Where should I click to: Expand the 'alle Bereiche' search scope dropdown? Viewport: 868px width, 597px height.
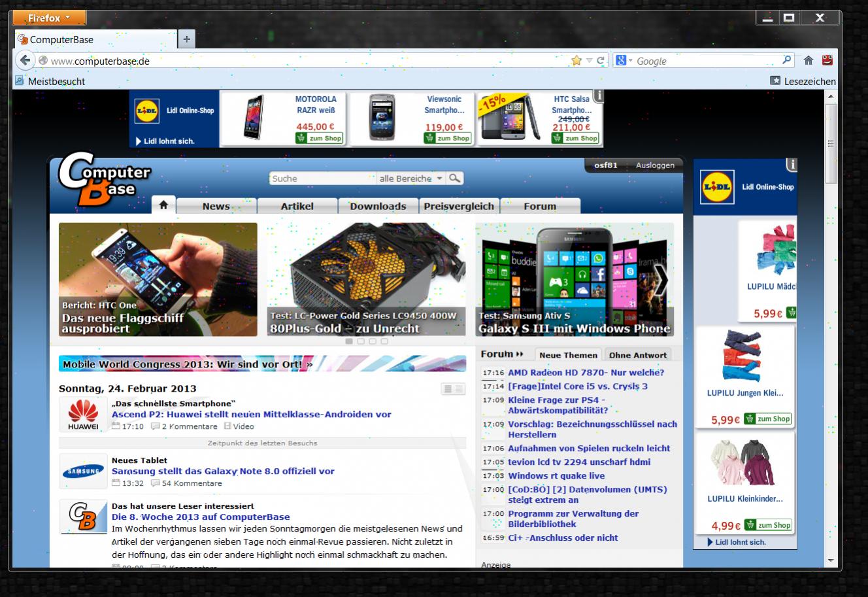tap(410, 179)
